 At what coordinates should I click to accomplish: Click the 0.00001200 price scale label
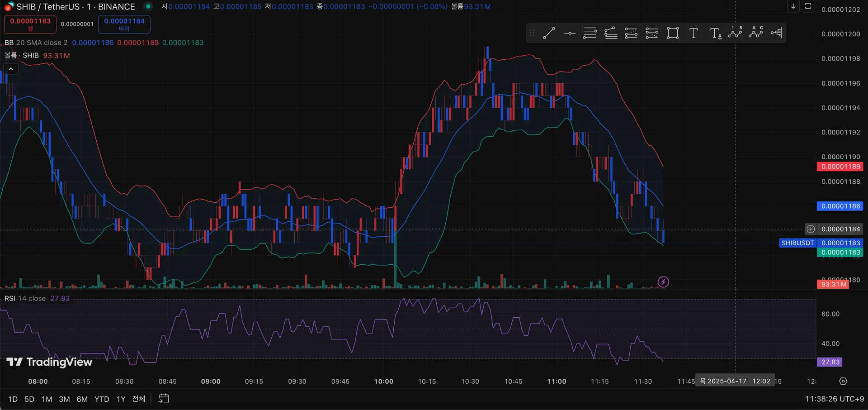click(x=840, y=34)
